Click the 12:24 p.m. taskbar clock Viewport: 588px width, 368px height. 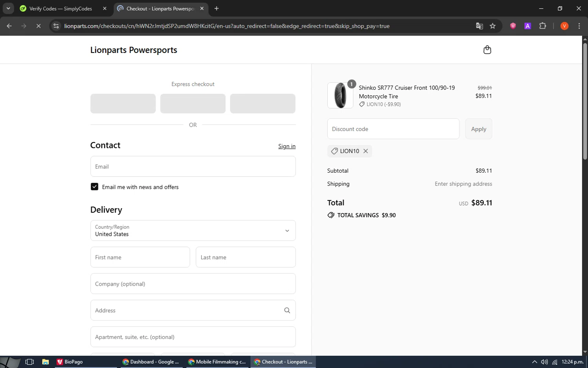point(573,362)
